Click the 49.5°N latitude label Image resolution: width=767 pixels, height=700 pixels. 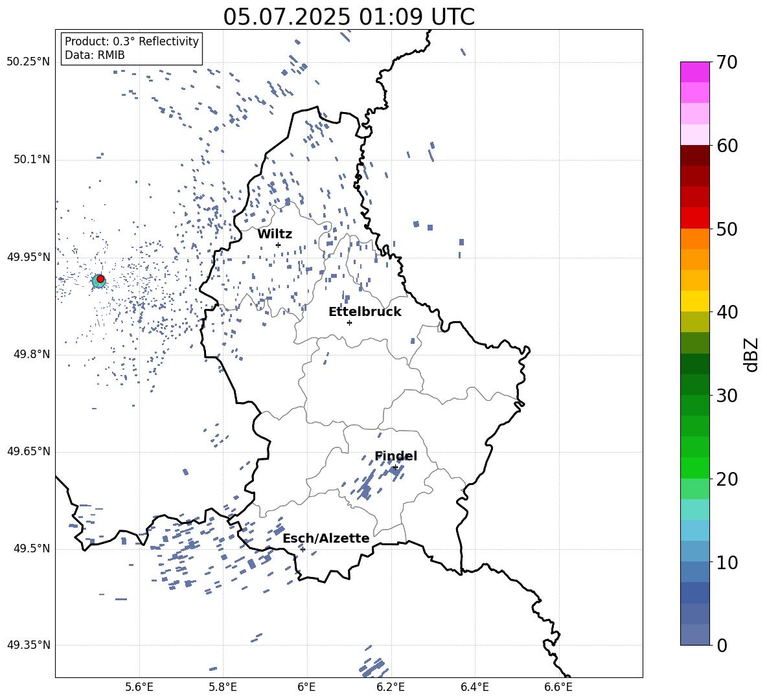pos(32,548)
